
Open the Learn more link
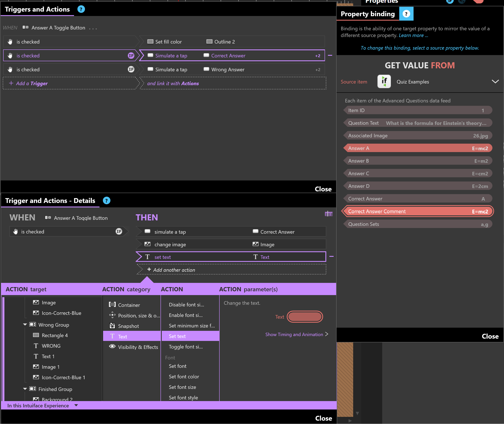tap(413, 35)
